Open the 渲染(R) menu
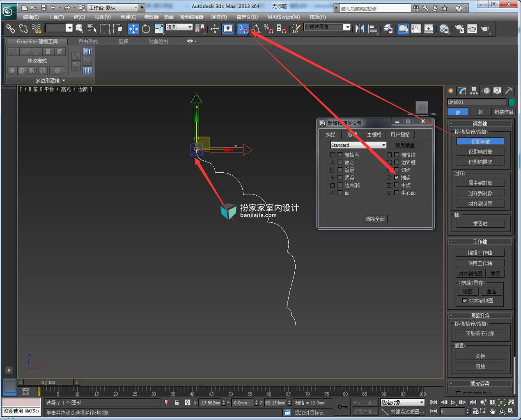 (219, 17)
